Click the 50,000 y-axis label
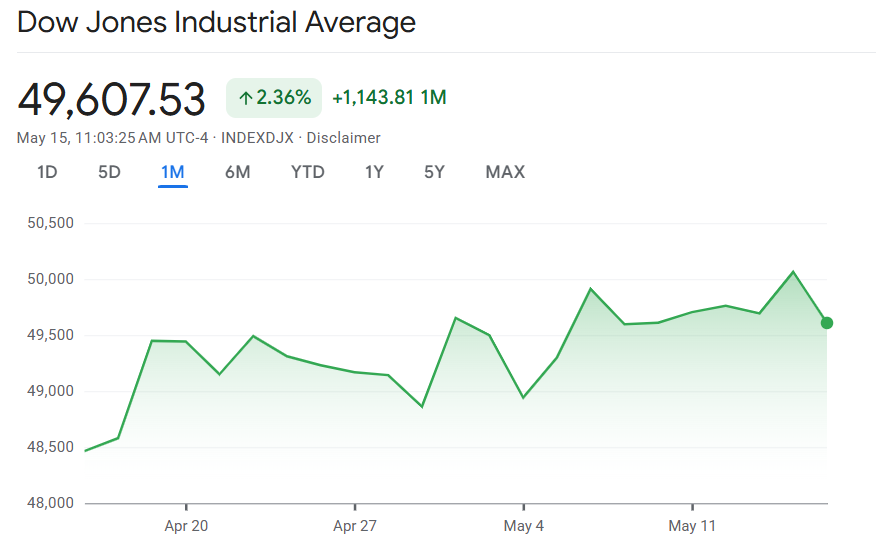Viewport: 876px width, 543px height. pos(50,279)
